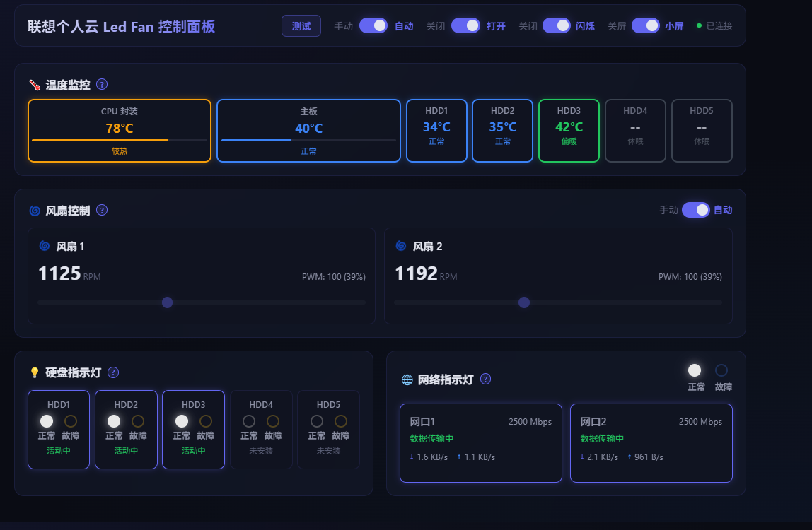This screenshot has width=812, height=530.
Task: Select HDD3 正常 indicator radio
Action: (x=182, y=421)
